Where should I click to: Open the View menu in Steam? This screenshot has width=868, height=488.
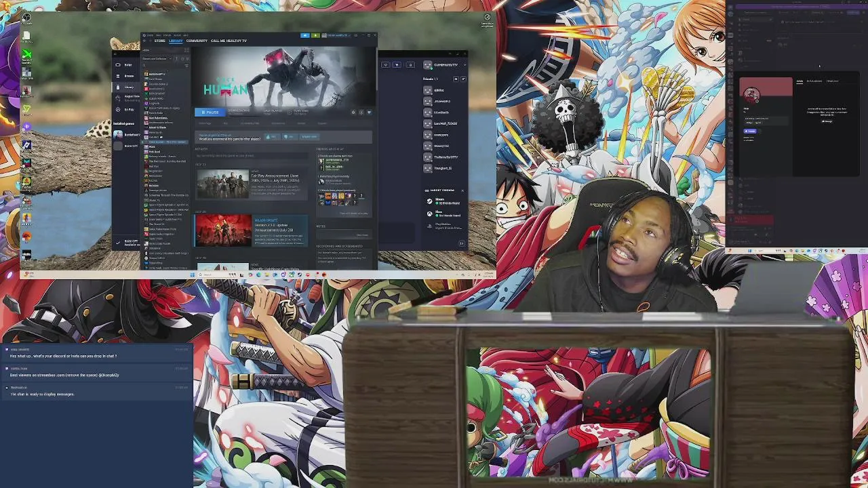[x=158, y=35]
